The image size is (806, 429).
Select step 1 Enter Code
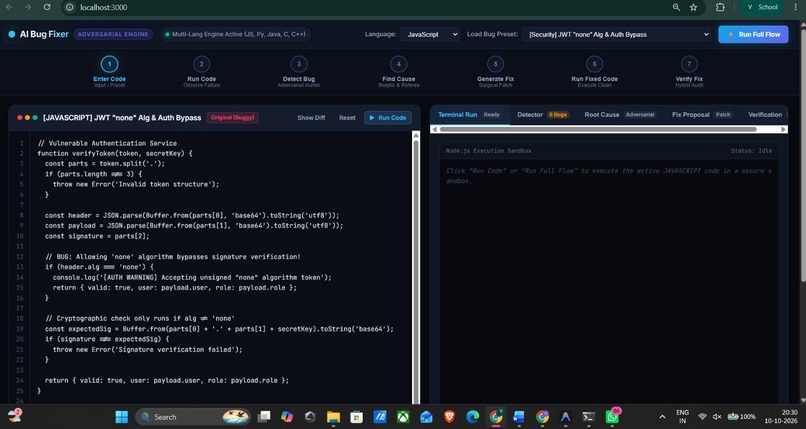(109, 71)
